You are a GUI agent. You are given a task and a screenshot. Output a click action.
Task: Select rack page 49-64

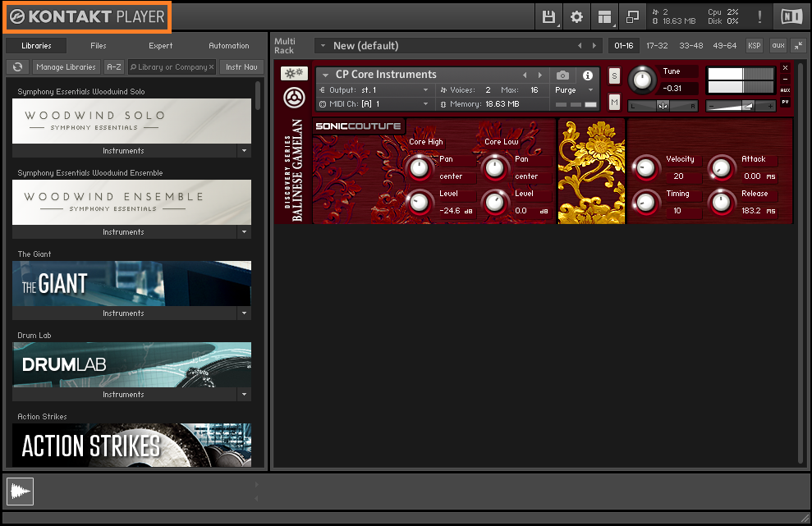[x=724, y=46]
